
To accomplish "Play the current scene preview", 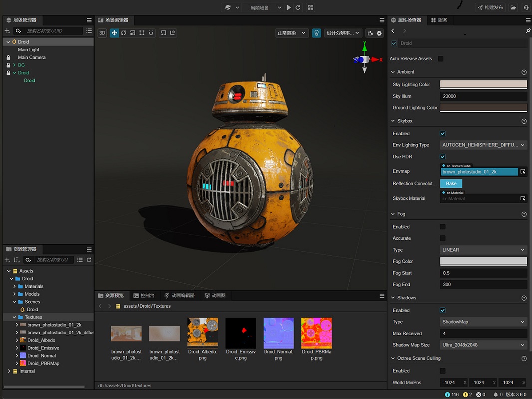I will coord(289,8).
